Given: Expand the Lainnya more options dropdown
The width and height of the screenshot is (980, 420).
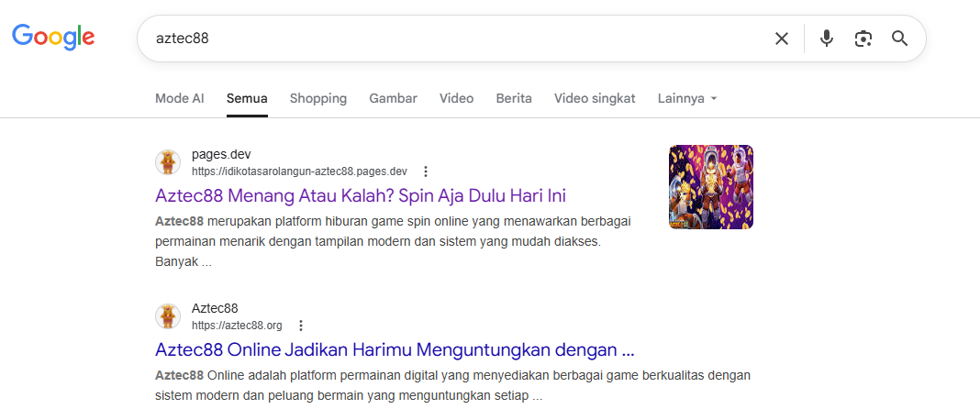Looking at the screenshot, I should click(686, 98).
